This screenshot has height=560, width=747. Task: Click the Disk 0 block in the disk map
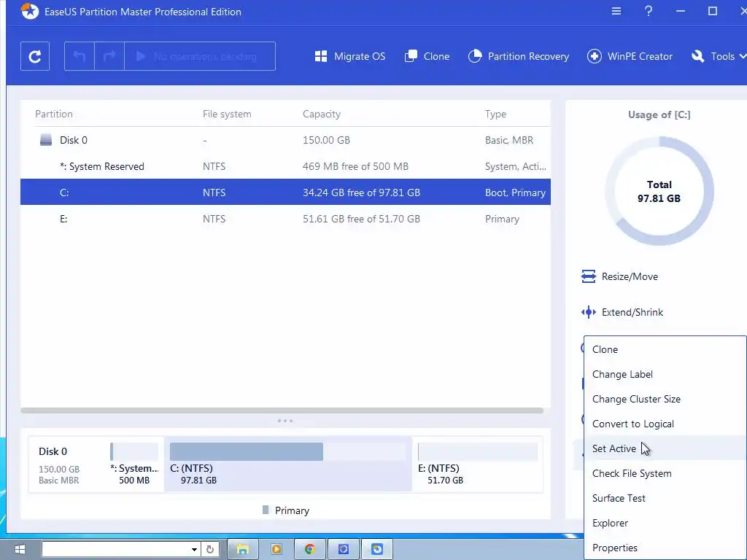pyautogui.click(x=67, y=464)
